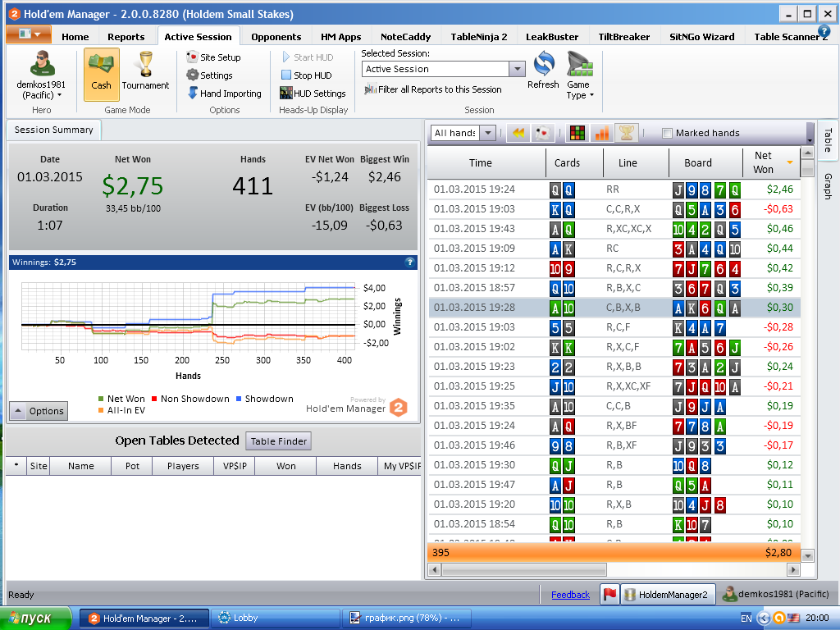This screenshot has height=630, width=840.
Task: Open Settings in the Options group
Action: pos(209,75)
